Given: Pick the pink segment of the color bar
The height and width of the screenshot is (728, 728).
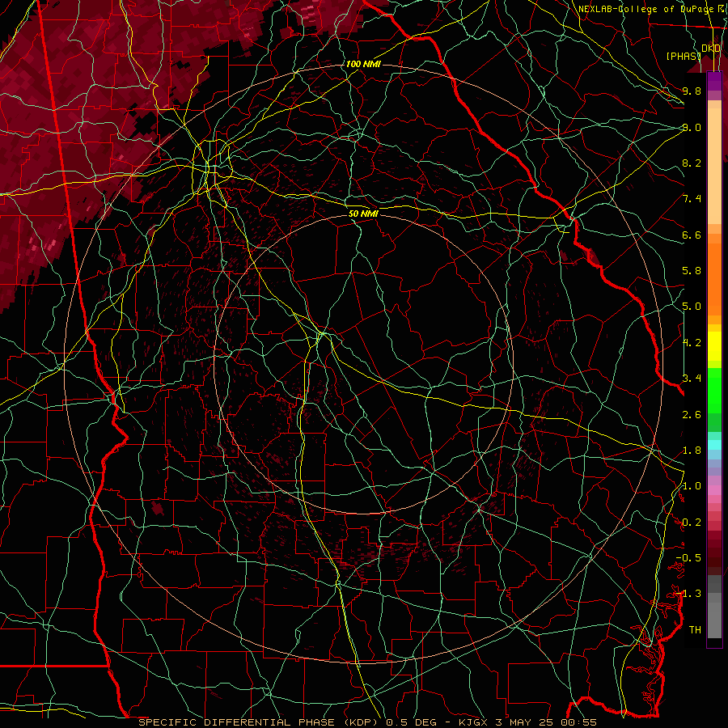Looking at the screenshot, I should click(x=714, y=490).
